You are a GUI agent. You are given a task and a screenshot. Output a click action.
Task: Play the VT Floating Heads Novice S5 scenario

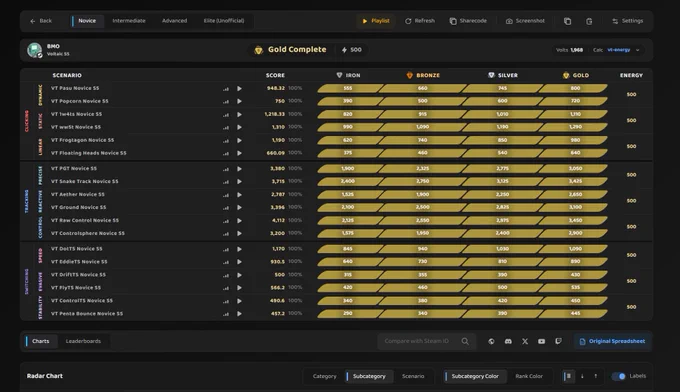click(239, 154)
